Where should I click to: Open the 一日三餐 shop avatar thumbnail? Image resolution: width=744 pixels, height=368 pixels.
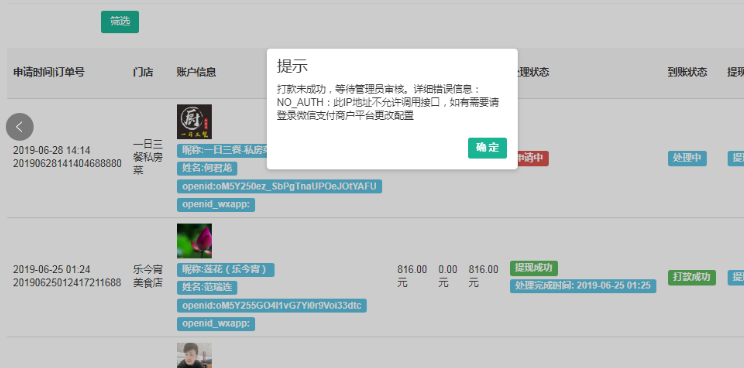(x=195, y=121)
